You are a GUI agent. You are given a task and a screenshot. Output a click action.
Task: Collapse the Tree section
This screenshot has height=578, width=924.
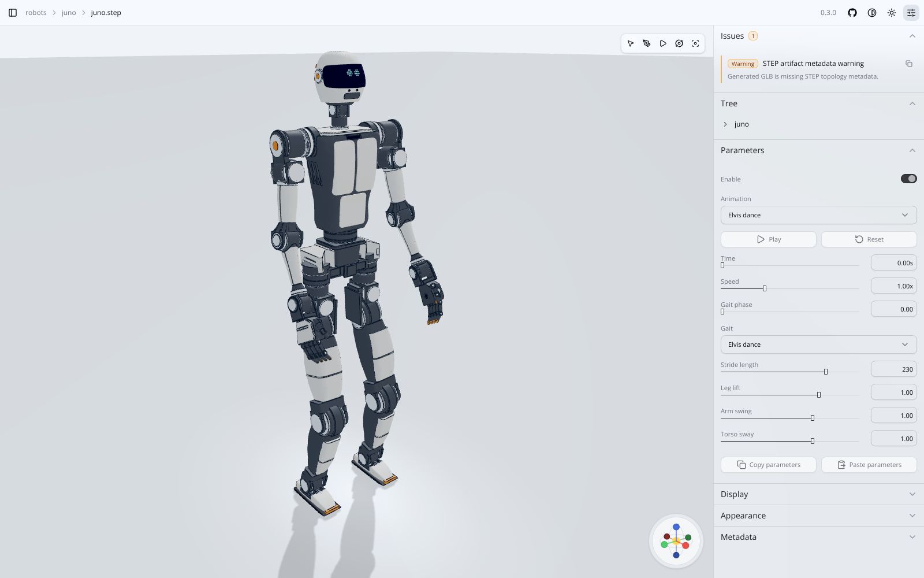click(912, 103)
